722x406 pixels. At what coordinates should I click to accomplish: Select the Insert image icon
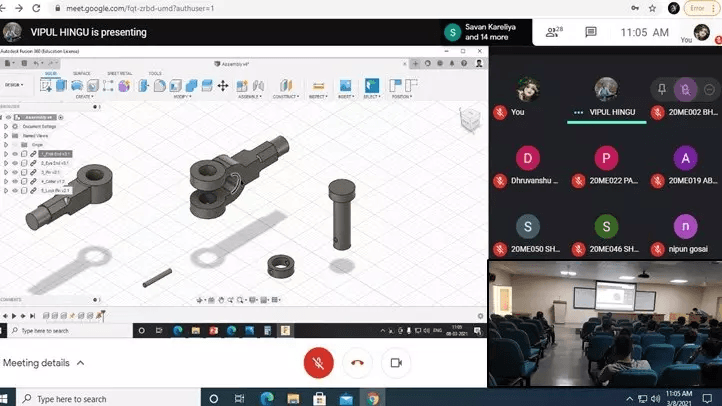pos(345,85)
